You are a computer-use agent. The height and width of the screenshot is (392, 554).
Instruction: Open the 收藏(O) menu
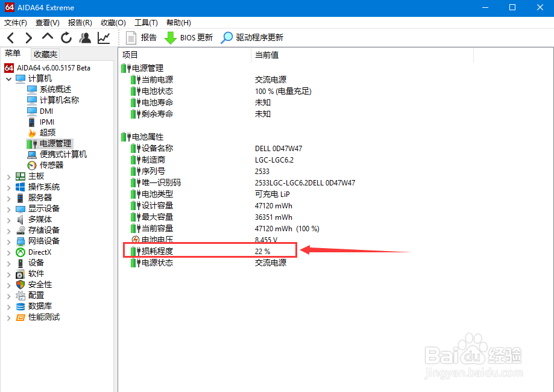pos(113,23)
